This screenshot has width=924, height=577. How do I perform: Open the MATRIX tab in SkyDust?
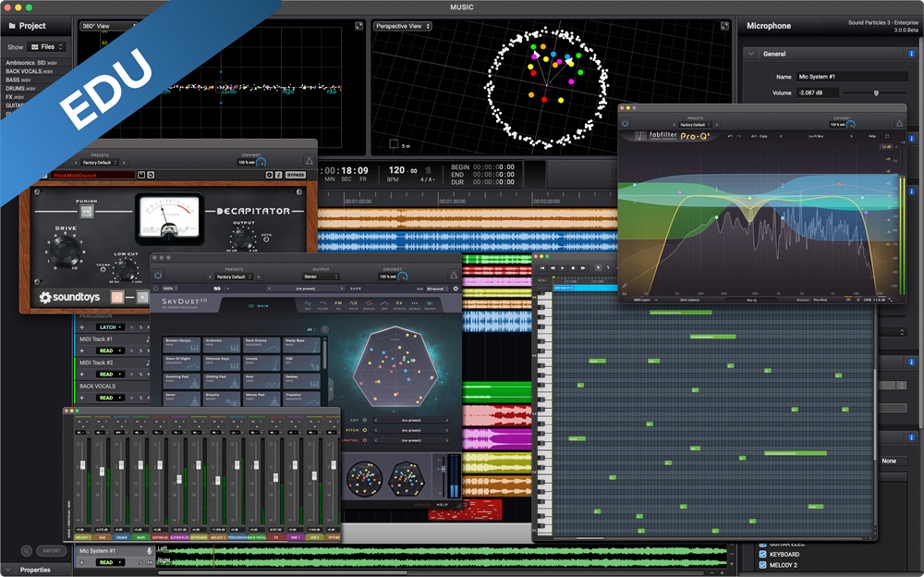click(431, 304)
